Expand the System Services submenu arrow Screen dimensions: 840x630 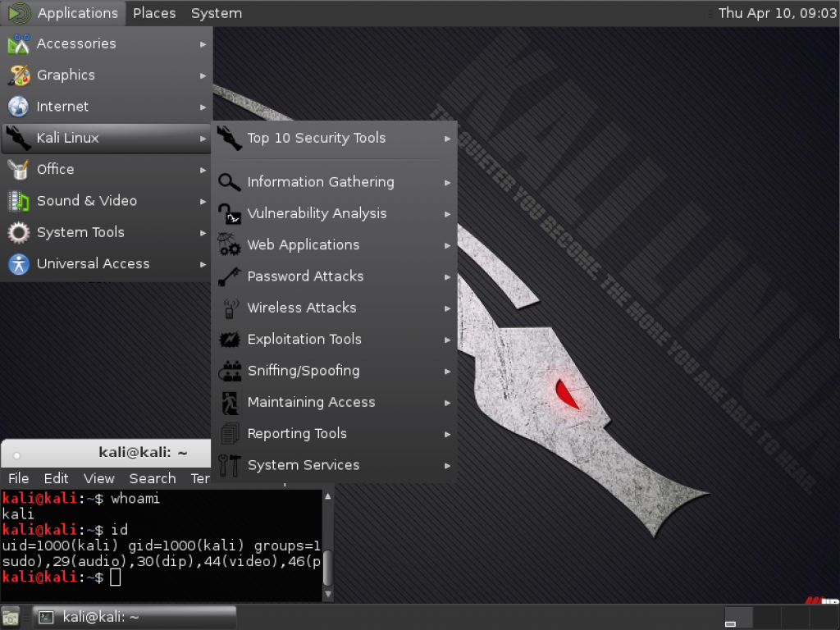point(448,465)
